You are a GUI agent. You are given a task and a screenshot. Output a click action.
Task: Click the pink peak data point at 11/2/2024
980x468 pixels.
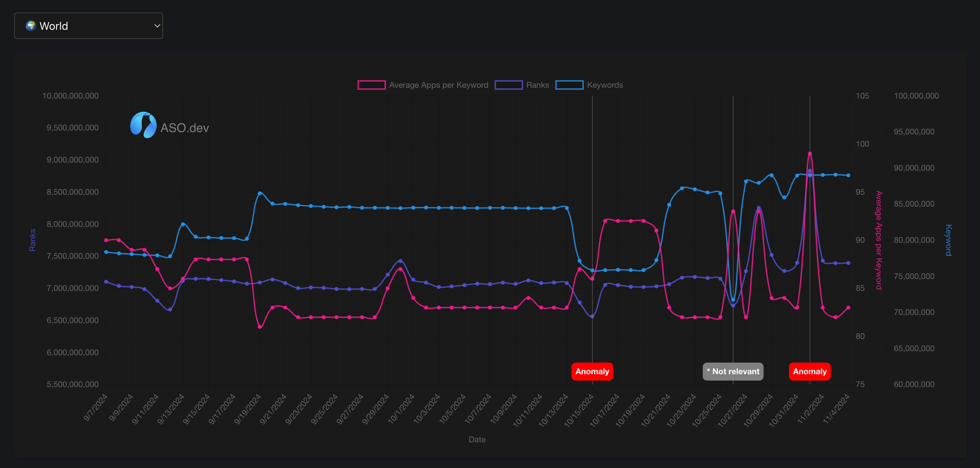[809, 154]
